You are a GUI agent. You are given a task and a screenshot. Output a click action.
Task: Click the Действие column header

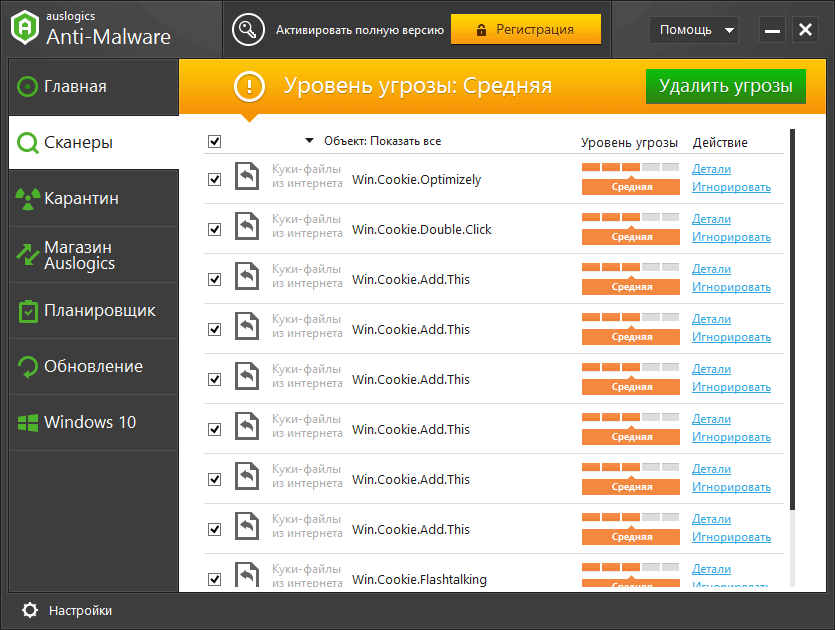point(720,143)
